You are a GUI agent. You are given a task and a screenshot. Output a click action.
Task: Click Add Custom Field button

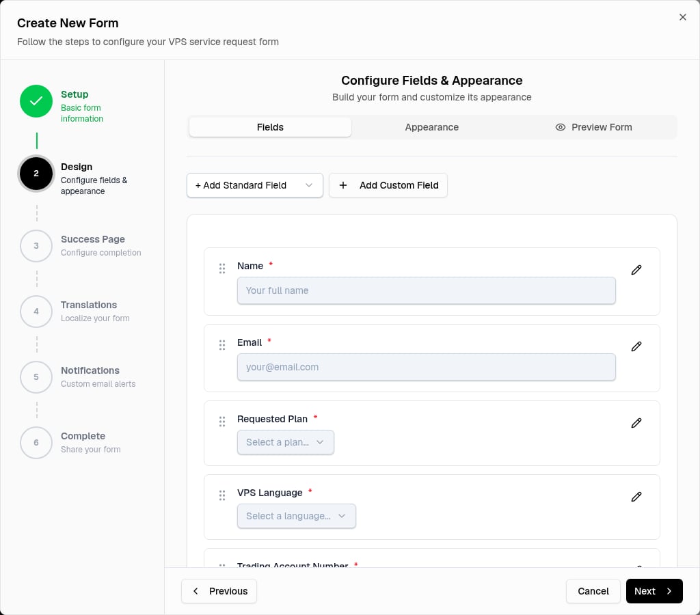pyautogui.click(x=388, y=185)
